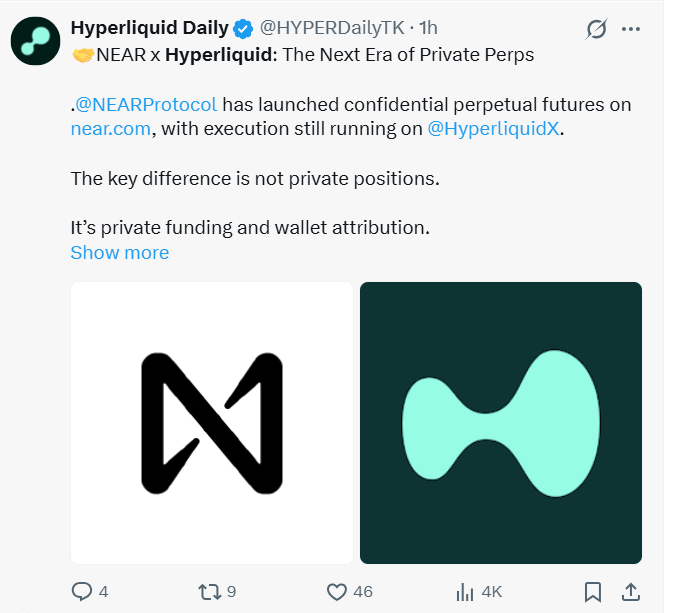Open the 1h post timestamp
Viewport: 679px width, 613px height.
pos(428,28)
